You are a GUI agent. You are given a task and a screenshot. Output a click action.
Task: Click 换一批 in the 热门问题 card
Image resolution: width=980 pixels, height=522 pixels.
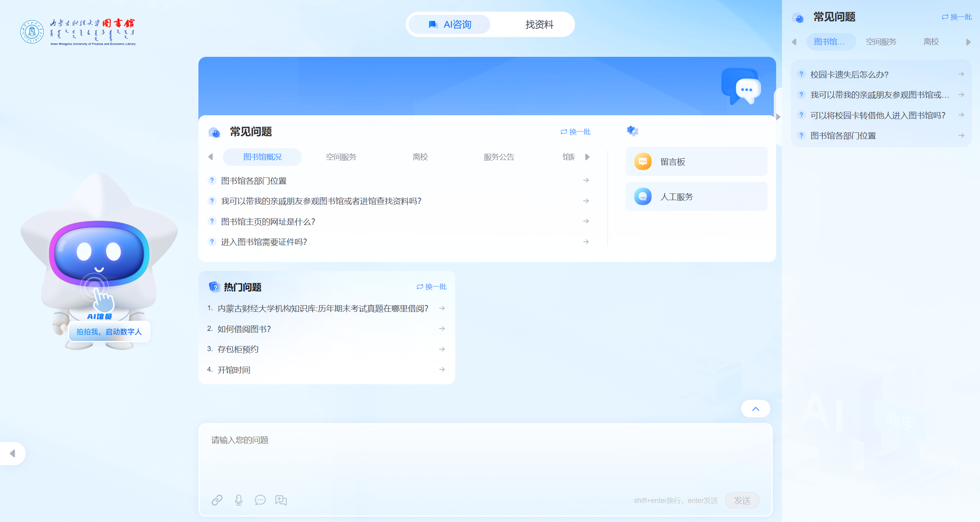click(x=431, y=286)
